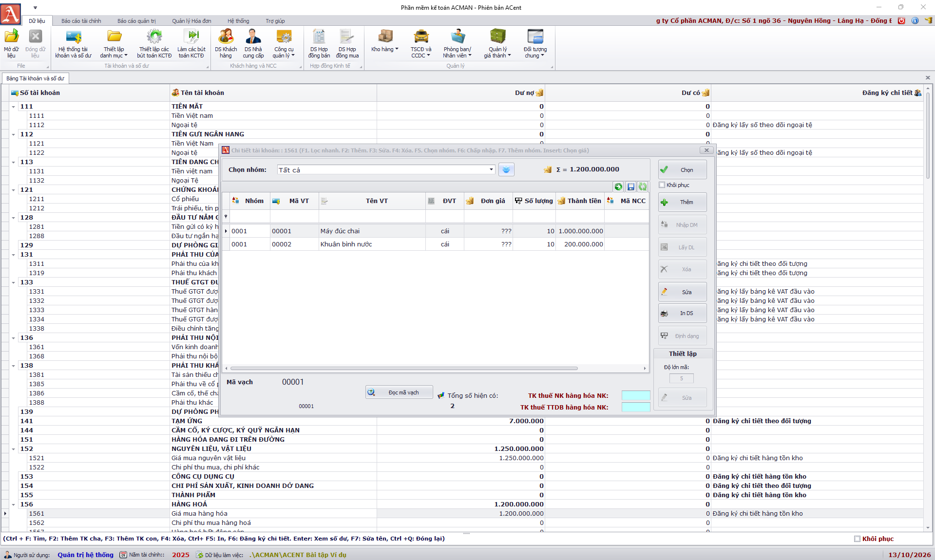The image size is (935, 560).
Task: Click the blue filter icon beside group combo
Action: click(506, 169)
